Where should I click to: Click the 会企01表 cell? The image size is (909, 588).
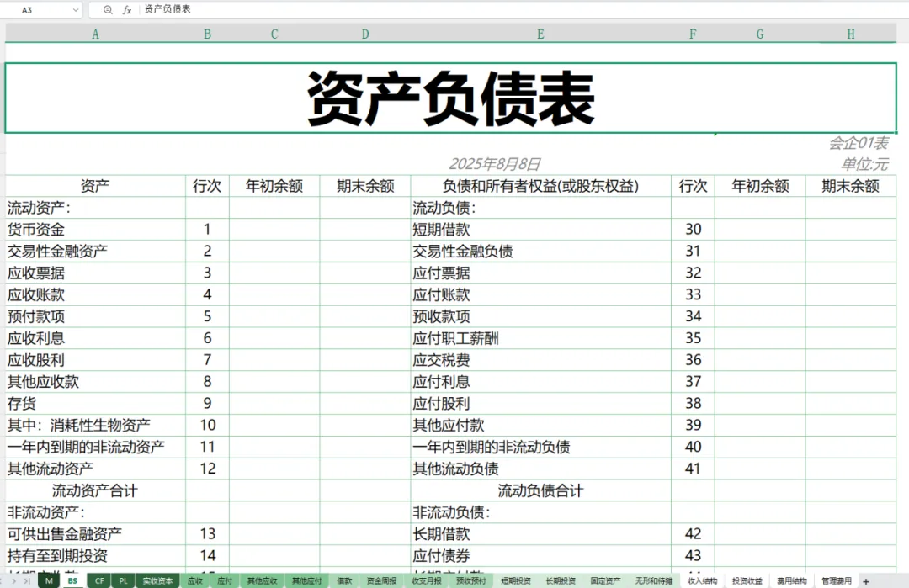click(x=858, y=143)
